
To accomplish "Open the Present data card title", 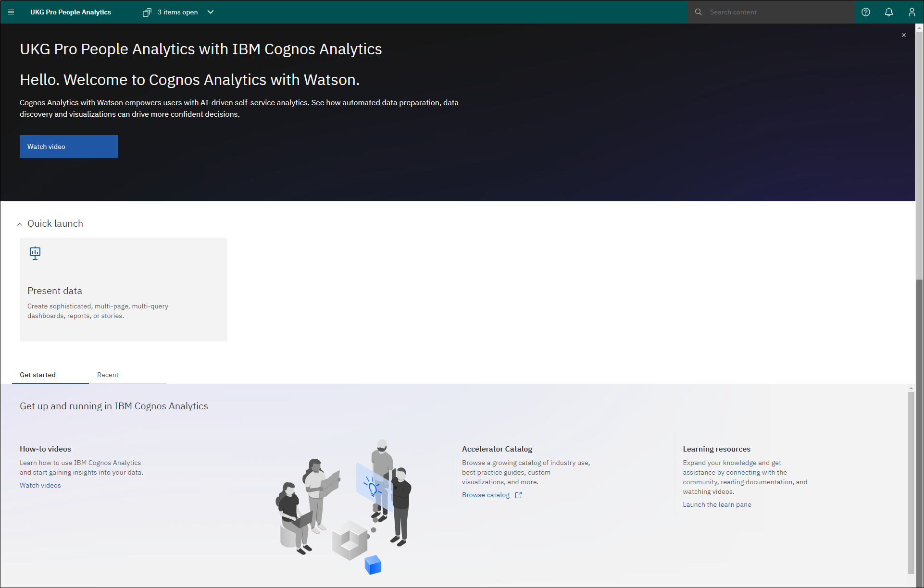I will click(x=55, y=291).
